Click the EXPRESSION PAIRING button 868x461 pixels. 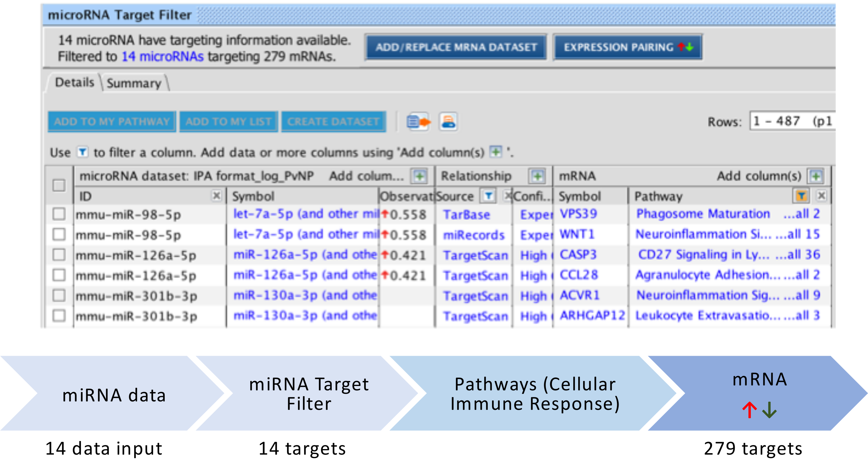pos(628,47)
